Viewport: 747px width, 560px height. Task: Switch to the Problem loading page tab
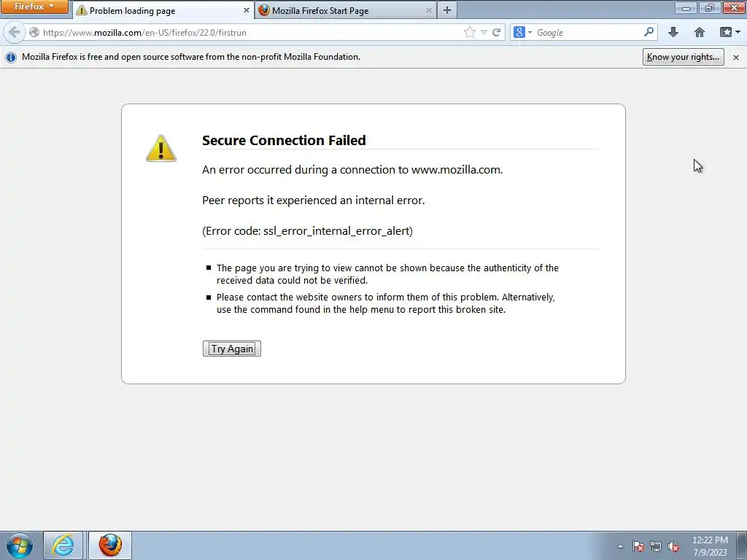163,10
